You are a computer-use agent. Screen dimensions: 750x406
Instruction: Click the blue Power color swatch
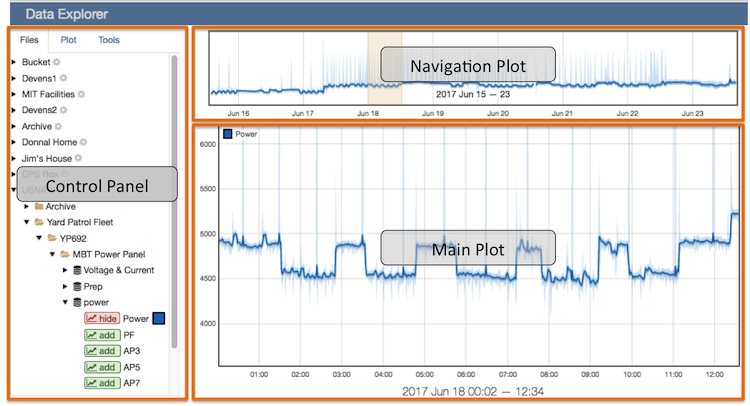pyautogui.click(x=159, y=318)
